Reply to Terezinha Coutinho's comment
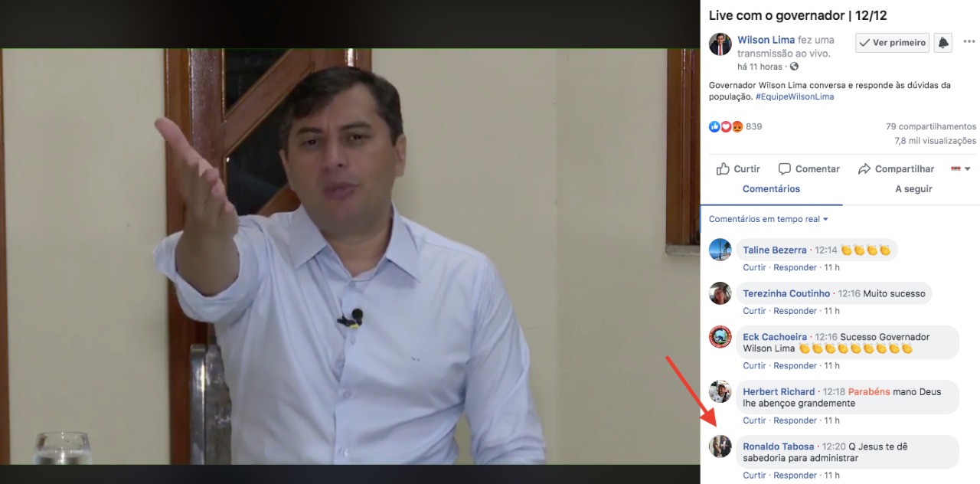The image size is (980, 484). [x=795, y=311]
